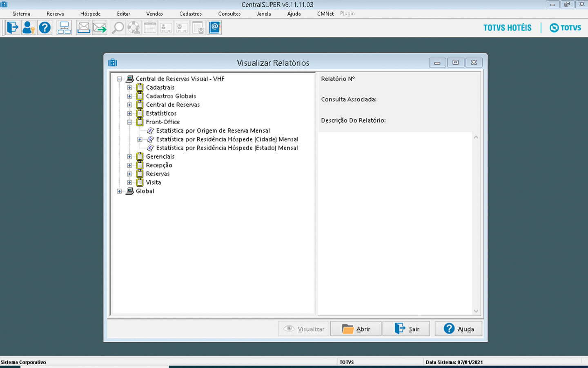Open the Consultas menu
This screenshot has width=588, height=368.
229,13
